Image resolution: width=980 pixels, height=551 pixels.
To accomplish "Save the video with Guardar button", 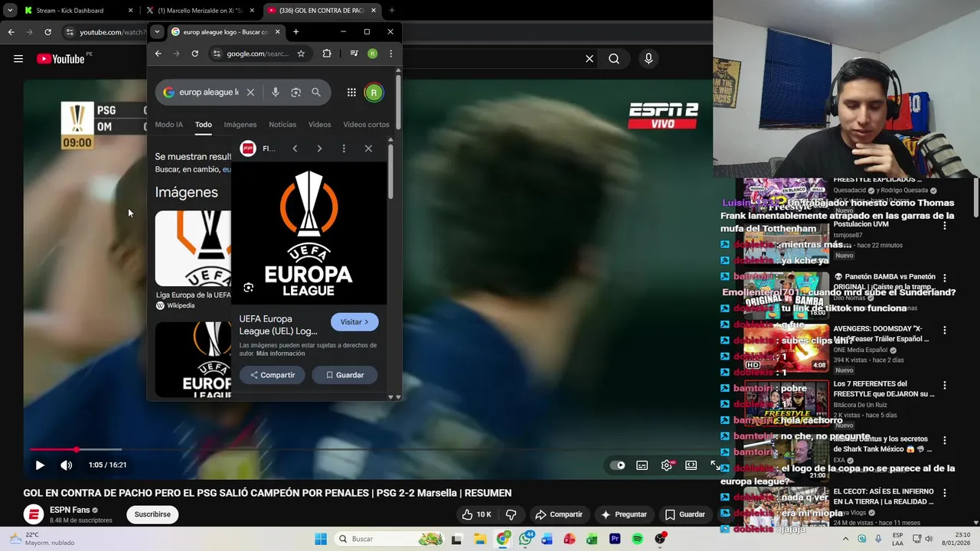I will point(684,514).
